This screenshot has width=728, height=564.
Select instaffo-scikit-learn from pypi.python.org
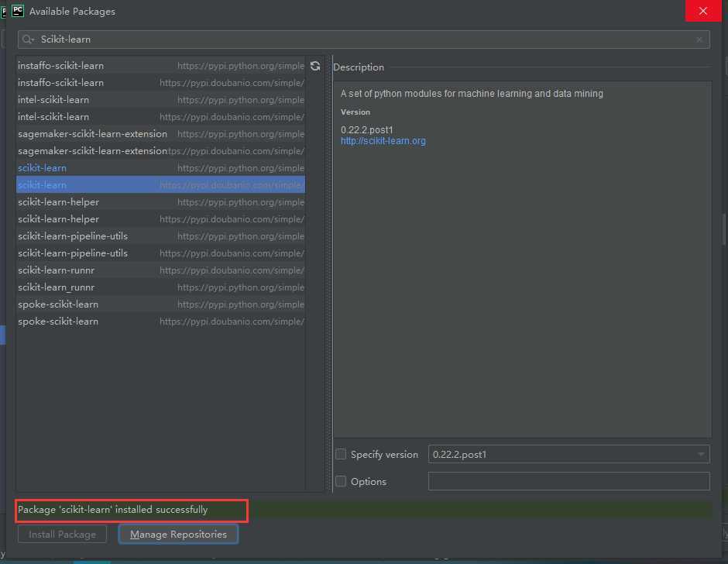[x=160, y=66]
